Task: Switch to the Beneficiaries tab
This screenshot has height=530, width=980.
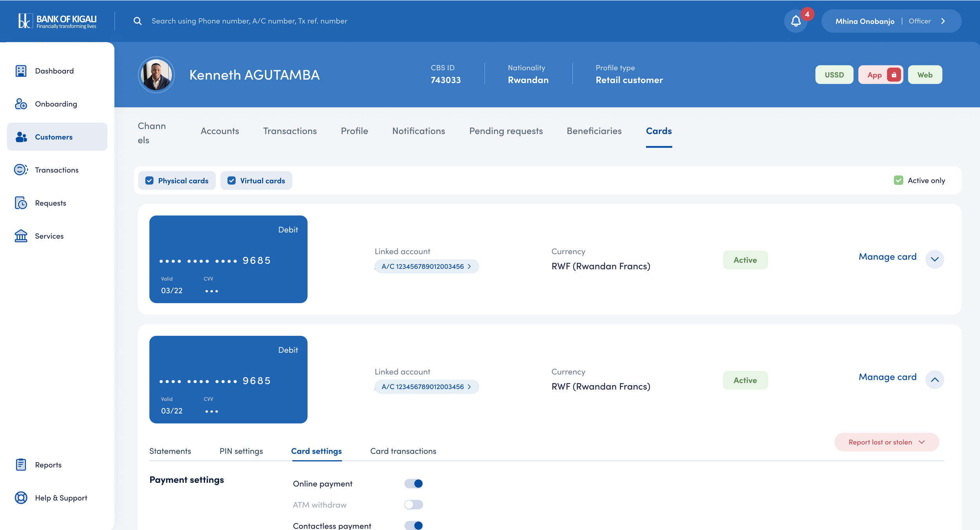Action: tap(594, 131)
